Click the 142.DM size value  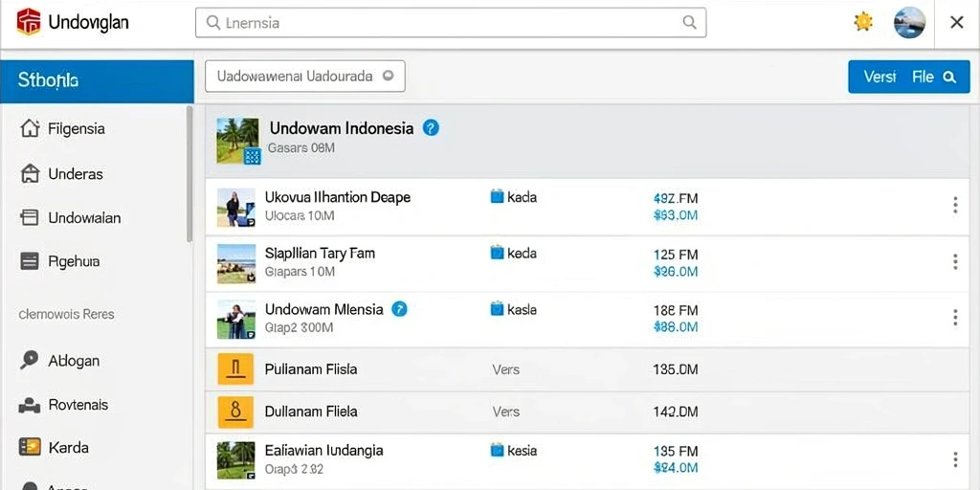point(675,412)
